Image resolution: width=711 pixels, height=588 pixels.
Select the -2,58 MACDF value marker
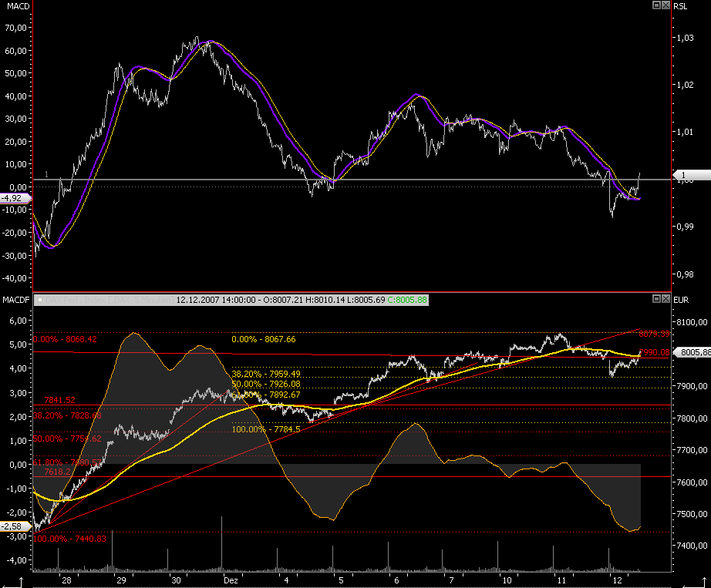pos(15,526)
